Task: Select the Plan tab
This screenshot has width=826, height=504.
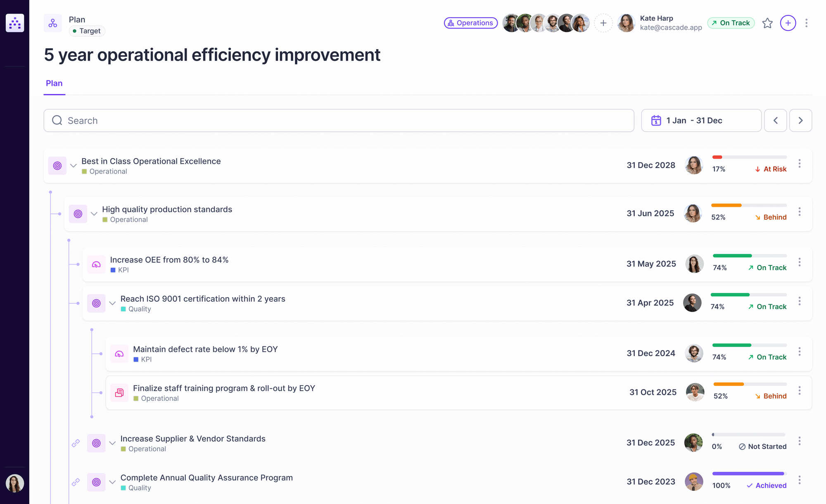Action: (54, 83)
